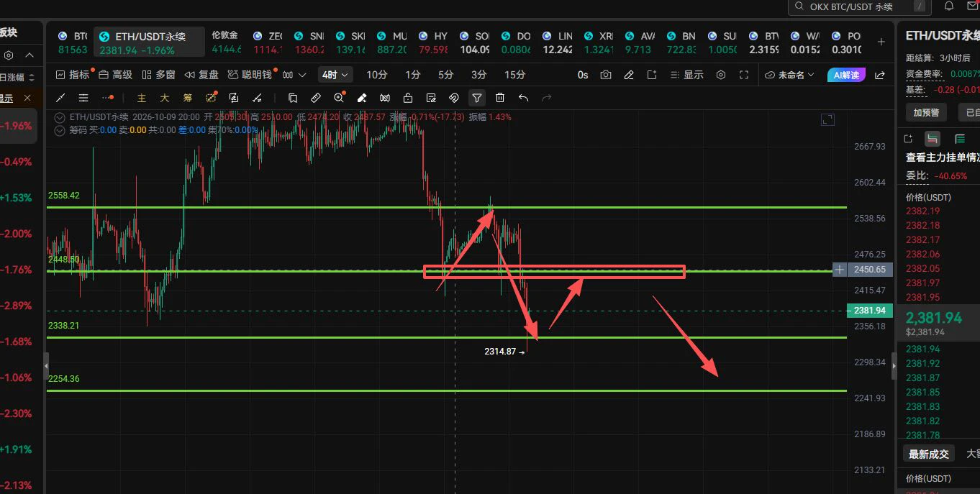Screen dimensions: 980x494
Task: Toggle the red-green order book view
Action: click(933, 139)
